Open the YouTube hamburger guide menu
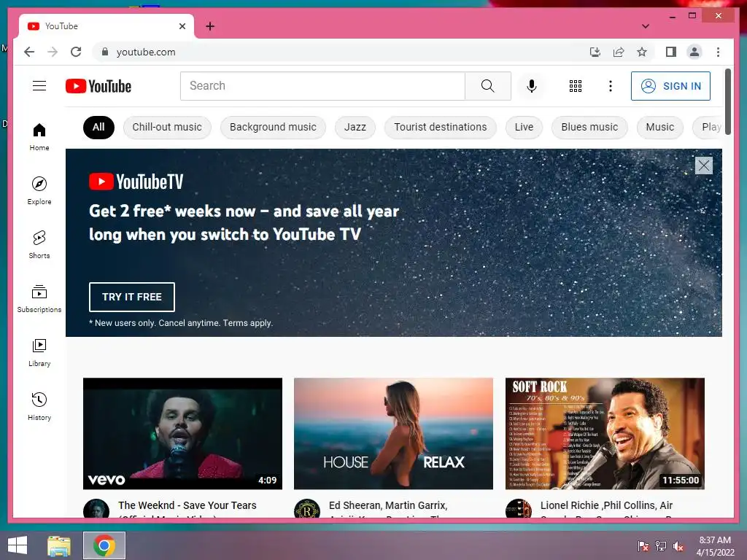Screen dimensions: 747x560 pyautogui.click(x=39, y=86)
